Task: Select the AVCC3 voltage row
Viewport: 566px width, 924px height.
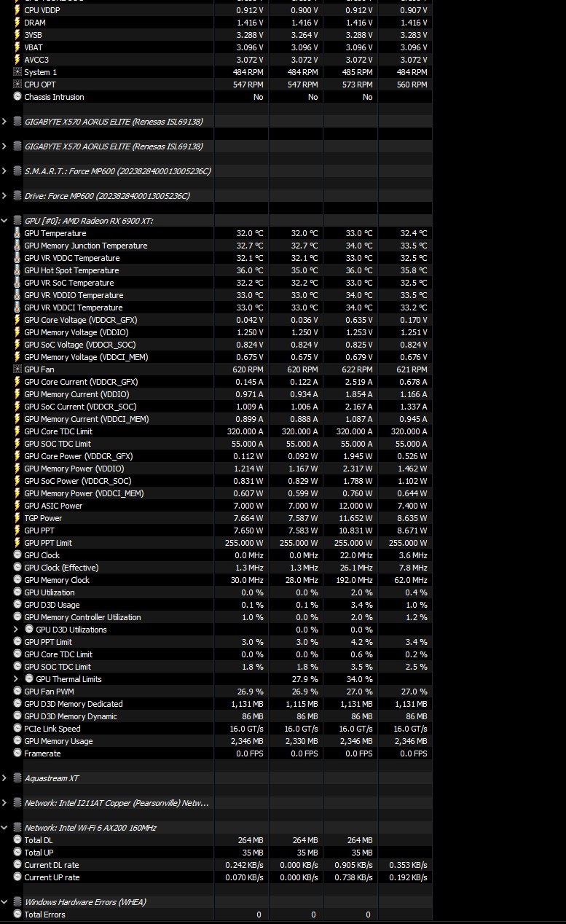Action: pos(216,60)
